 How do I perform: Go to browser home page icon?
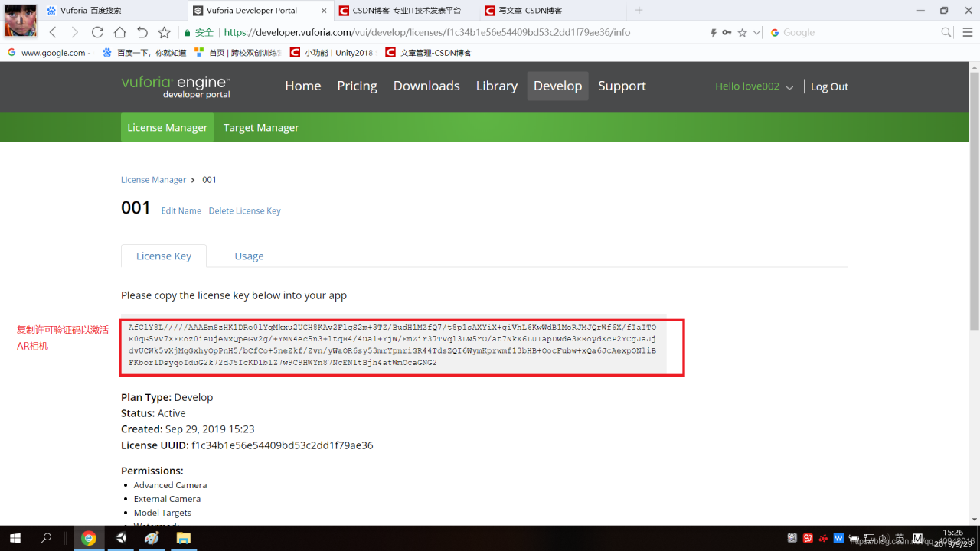[119, 32]
